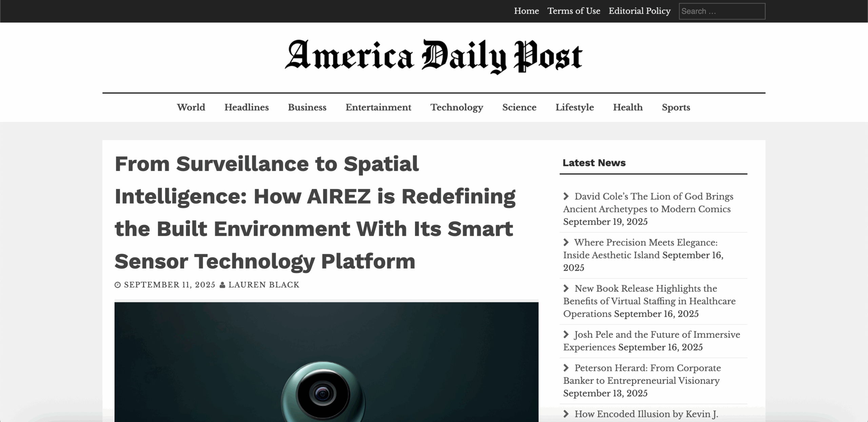Viewport: 868px width, 422px height.
Task: Click the chevron beside the Josh Pele headline
Action: (x=566, y=334)
